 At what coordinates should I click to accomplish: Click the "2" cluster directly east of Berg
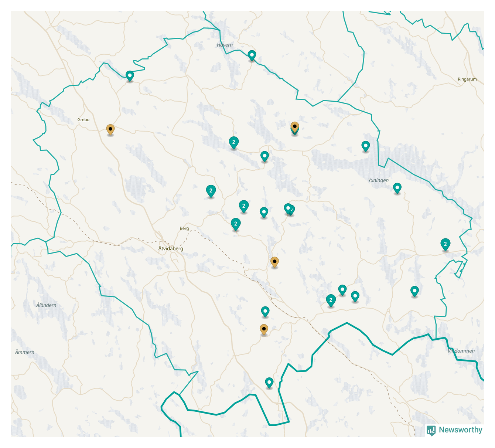point(236,224)
